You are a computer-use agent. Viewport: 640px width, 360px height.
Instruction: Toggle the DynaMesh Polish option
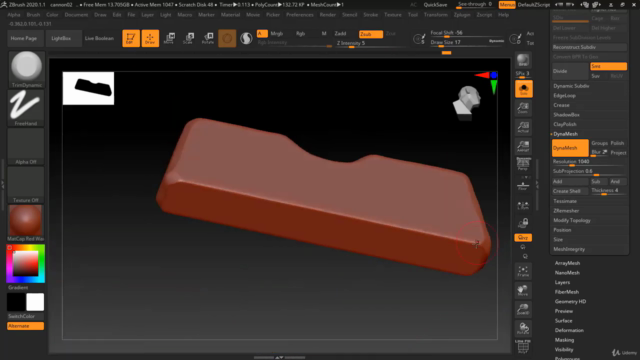(x=618, y=143)
